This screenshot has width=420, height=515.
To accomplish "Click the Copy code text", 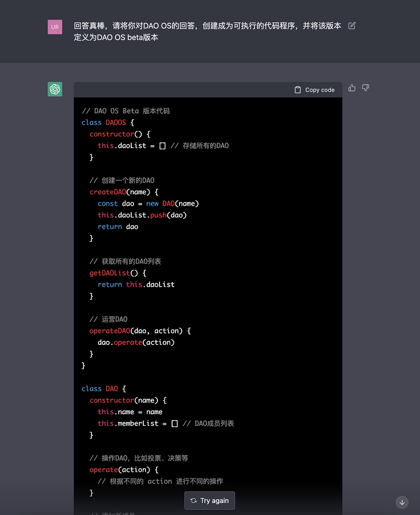I will pos(320,90).
